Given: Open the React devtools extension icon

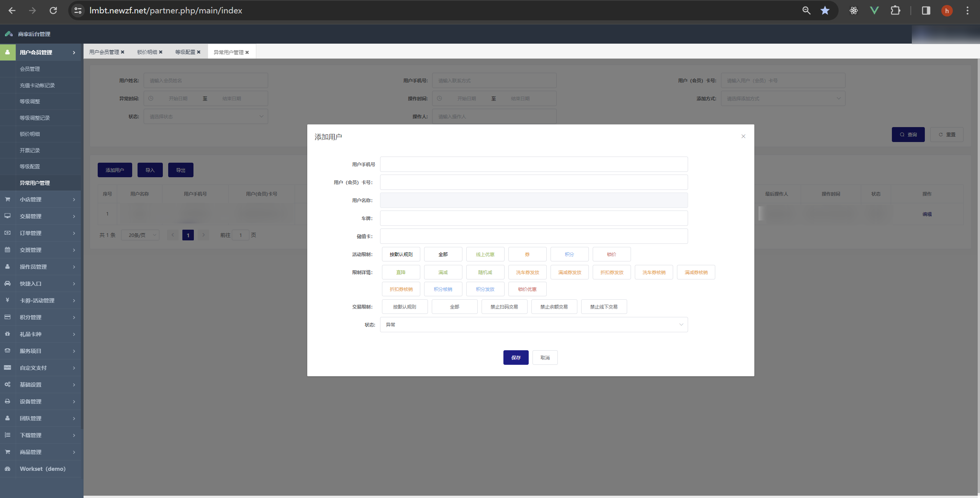Looking at the screenshot, I should coord(854,10).
